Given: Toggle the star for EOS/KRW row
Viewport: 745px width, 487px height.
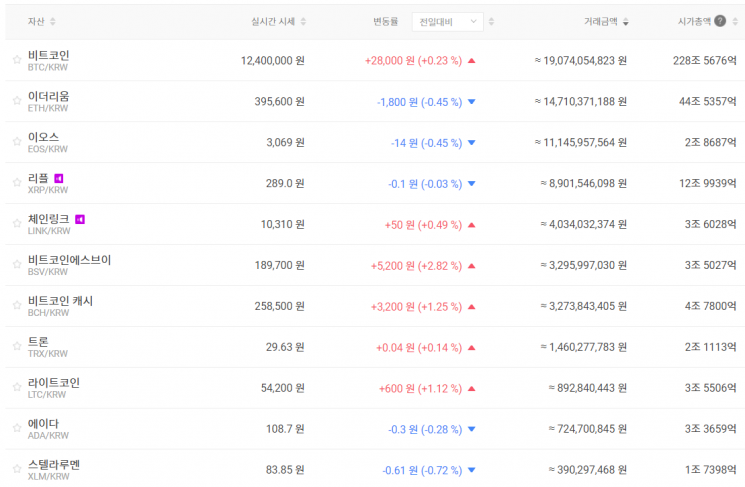Looking at the screenshot, I should click(x=17, y=142).
